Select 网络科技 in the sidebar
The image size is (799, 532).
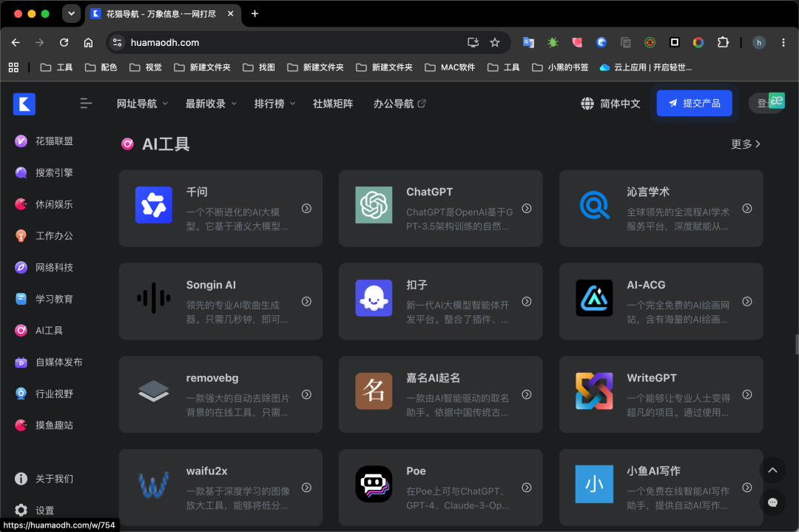click(44, 268)
